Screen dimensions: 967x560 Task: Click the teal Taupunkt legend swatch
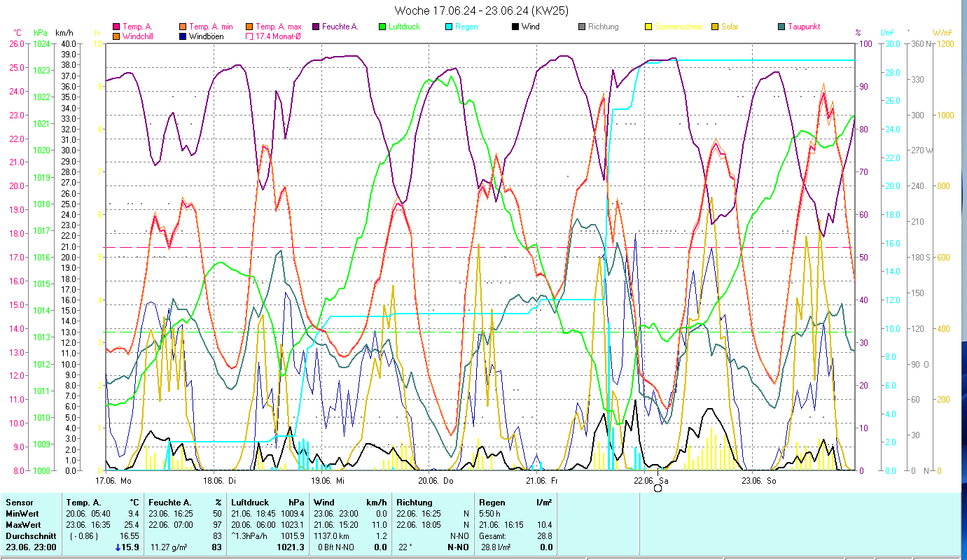click(x=781, y=27)
